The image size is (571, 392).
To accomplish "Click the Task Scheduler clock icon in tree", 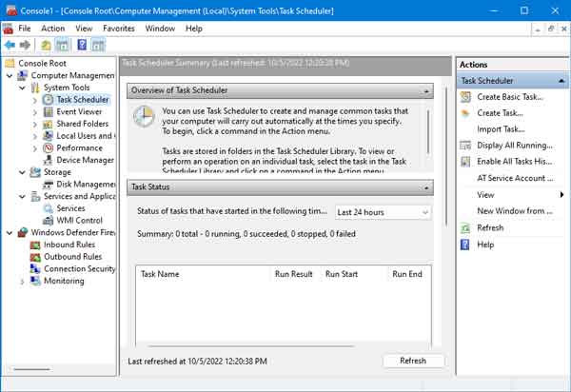I will click(48, 99).
